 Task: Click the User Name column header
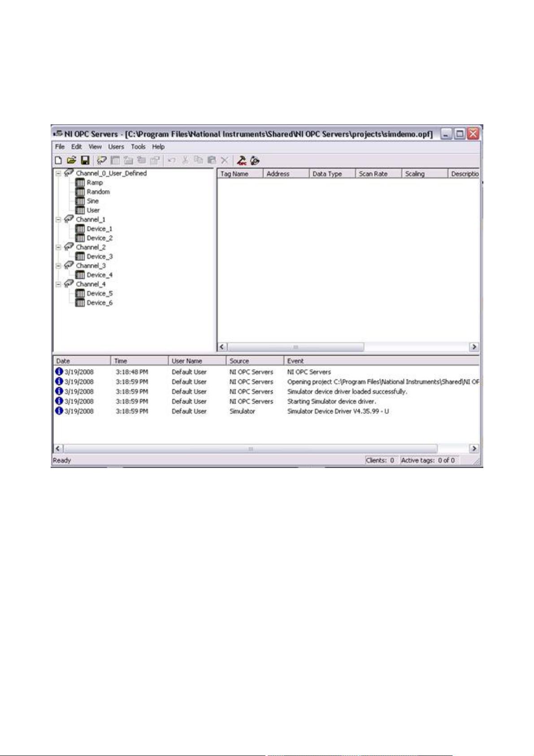pyautogui.click(x=197, y=361)
